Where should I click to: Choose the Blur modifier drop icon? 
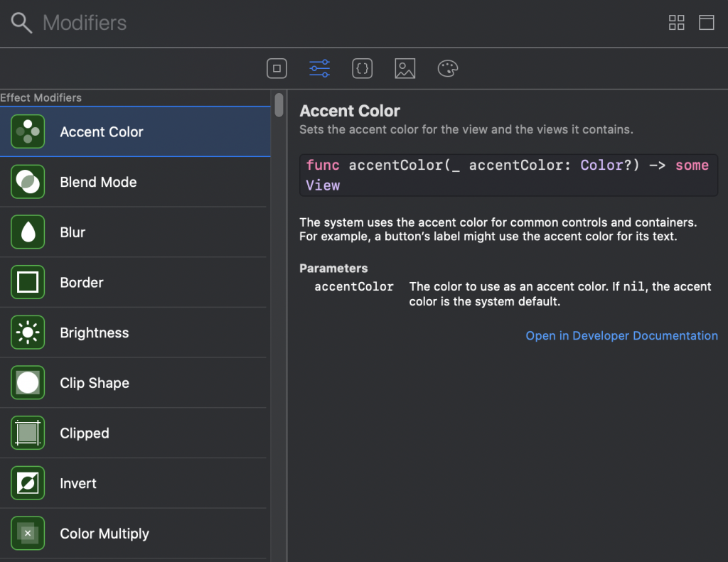click(28, 232)
